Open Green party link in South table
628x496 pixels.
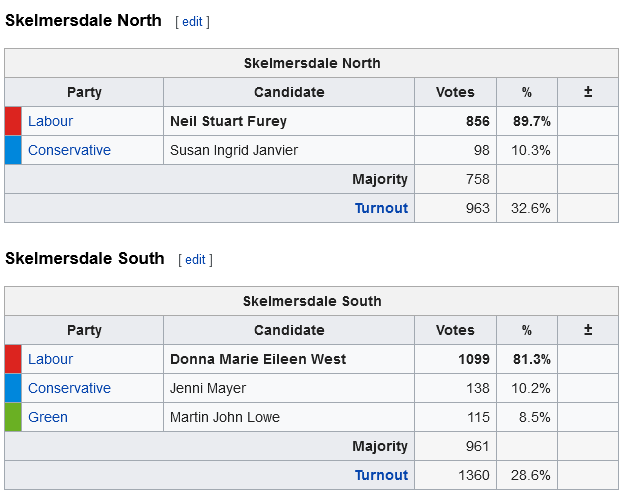click(x=48, y=417)
